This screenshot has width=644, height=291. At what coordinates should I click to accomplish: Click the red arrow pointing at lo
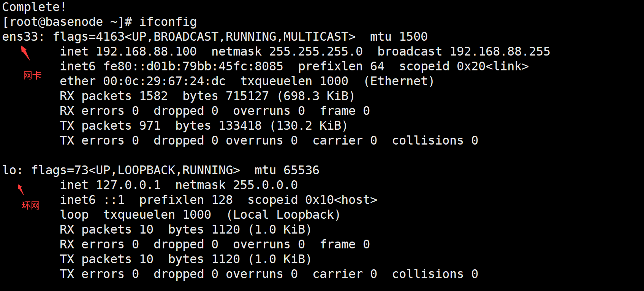[21, 189]
